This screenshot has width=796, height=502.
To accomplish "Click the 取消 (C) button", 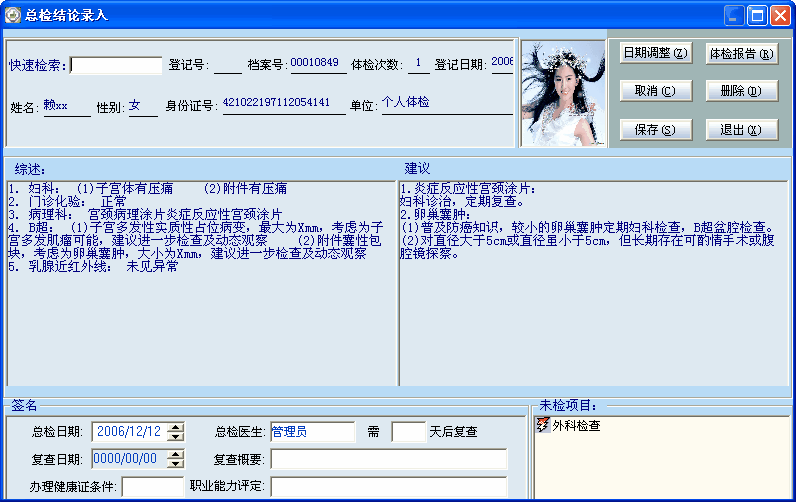I will tap(656, 91).
